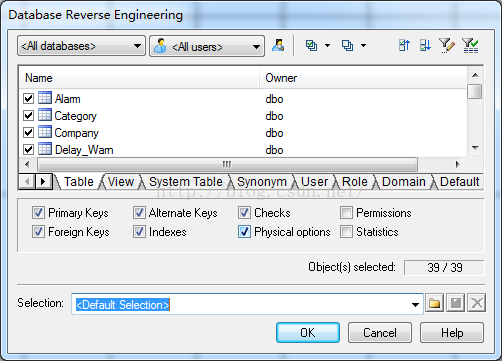Click the delete selection X icon
Viewport: 502px width, 361px height.
(x=476, y=303)
